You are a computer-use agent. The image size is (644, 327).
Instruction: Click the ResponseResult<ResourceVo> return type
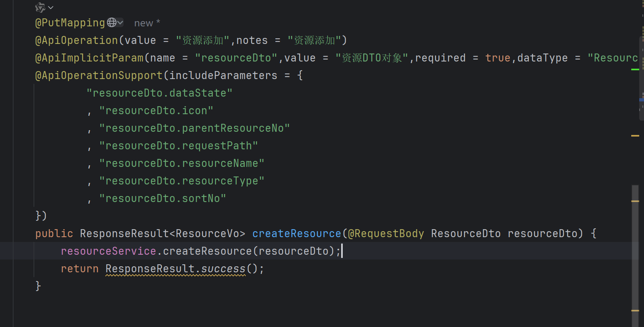163,234
